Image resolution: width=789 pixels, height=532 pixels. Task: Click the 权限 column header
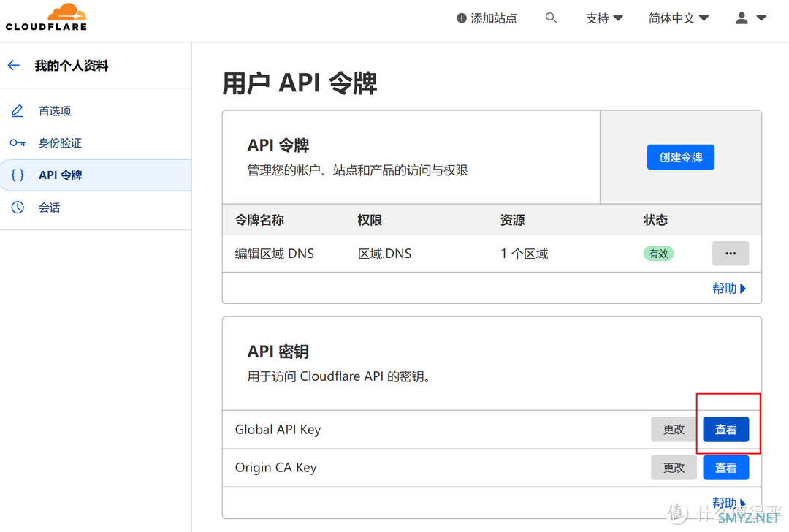(x=370, y=220)
